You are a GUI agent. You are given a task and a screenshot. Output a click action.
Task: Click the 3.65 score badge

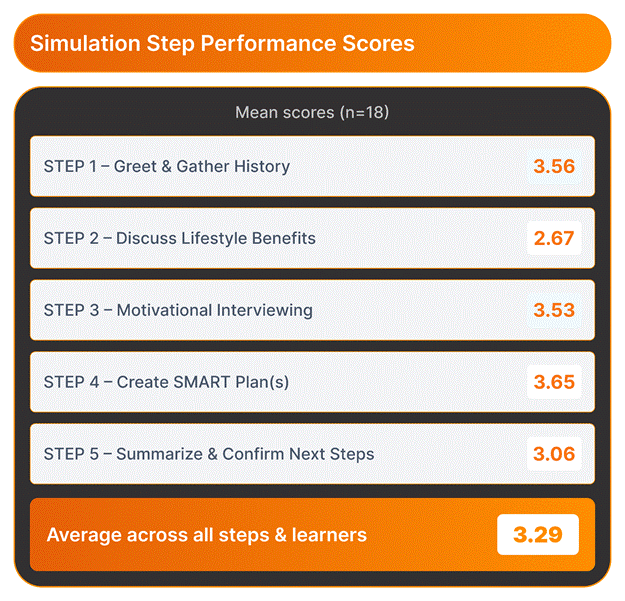click(554, 382)
